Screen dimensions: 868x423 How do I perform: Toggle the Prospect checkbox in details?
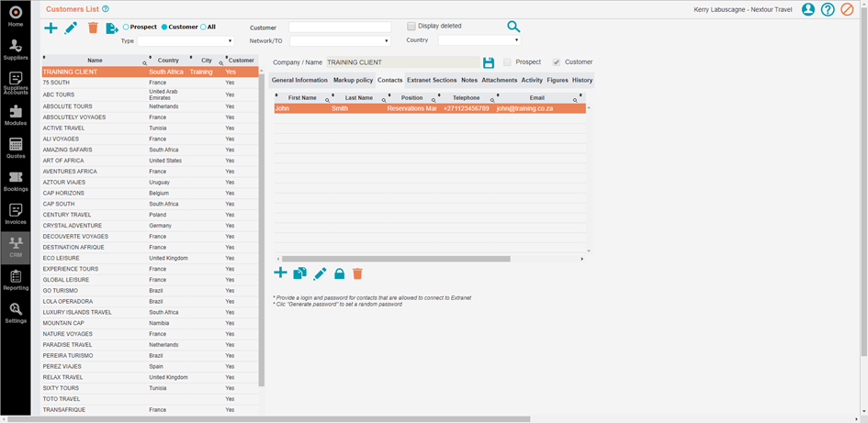(507, 61)
